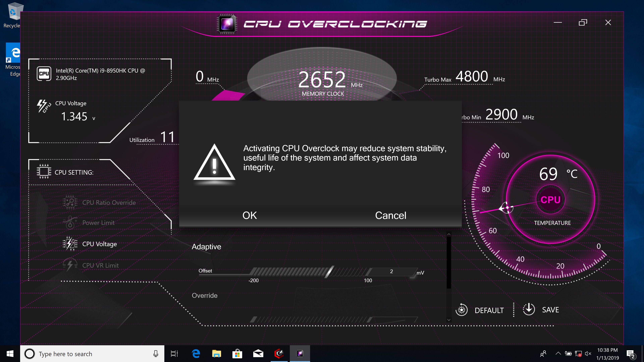Open the Microsoft Store taskbar icon
Viewport: 644px width, 362px height.
(x=237, y=354)
